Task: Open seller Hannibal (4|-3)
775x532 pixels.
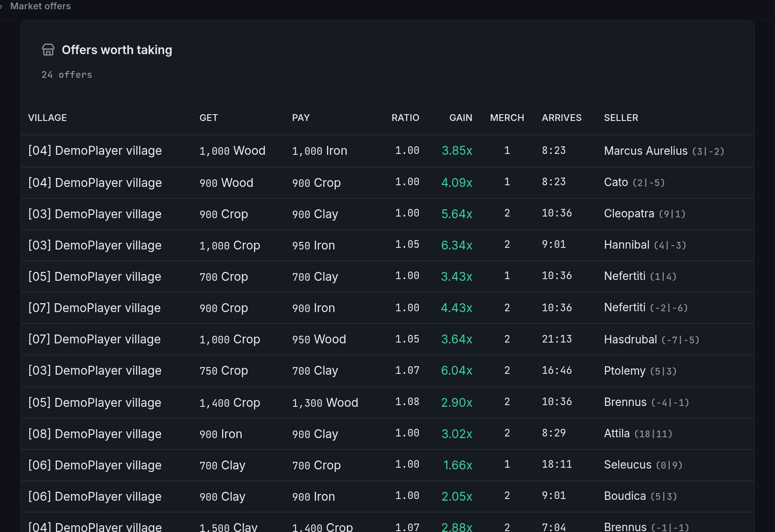Action: click(645, 245)
